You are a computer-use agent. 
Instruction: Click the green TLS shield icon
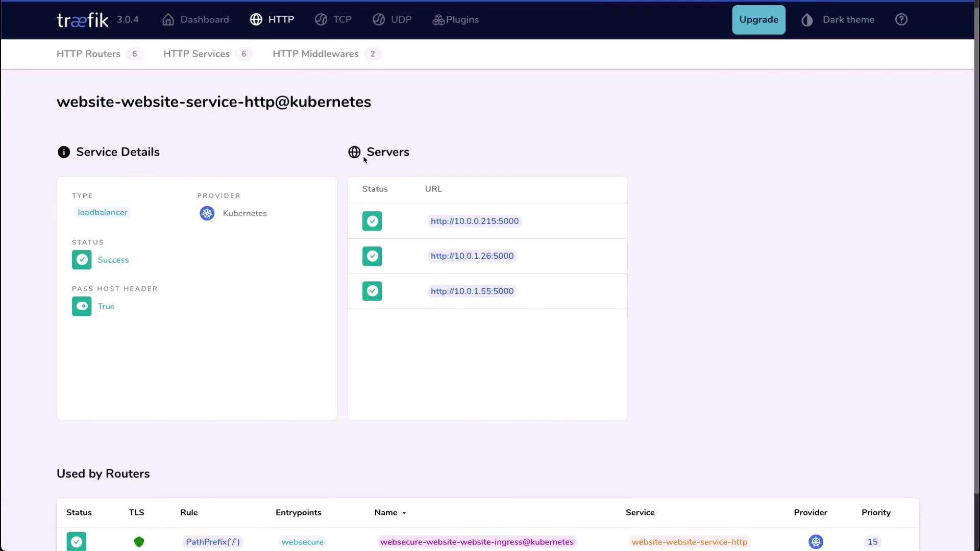click(139, 542)
